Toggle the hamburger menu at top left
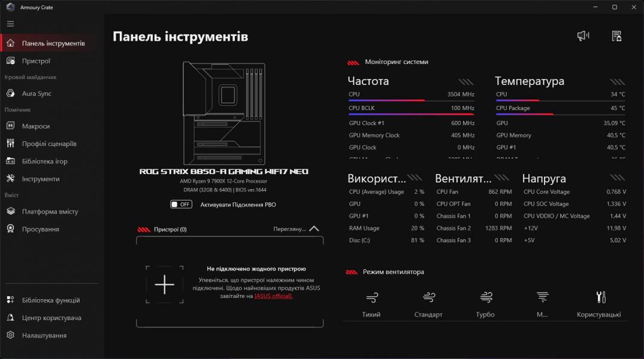 click(x=10, y=23)
